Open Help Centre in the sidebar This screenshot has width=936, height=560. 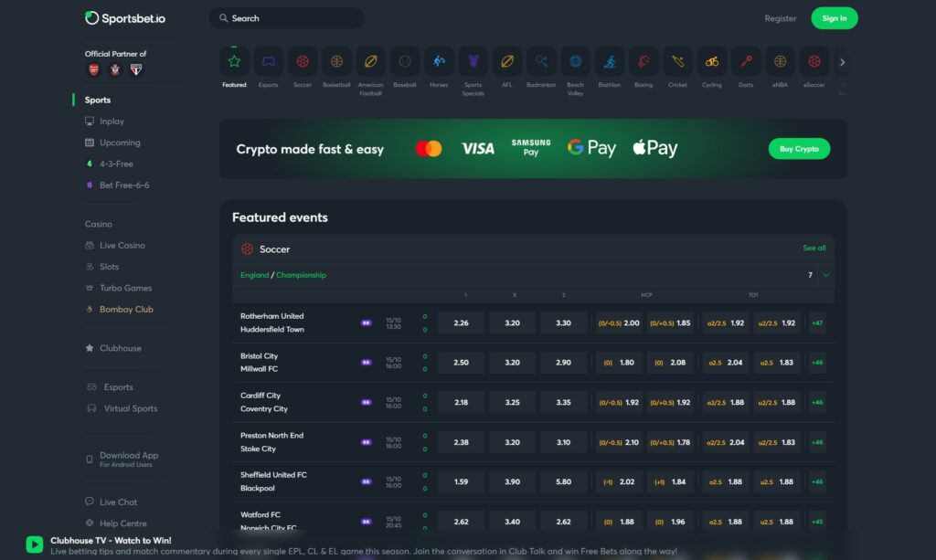116,523
